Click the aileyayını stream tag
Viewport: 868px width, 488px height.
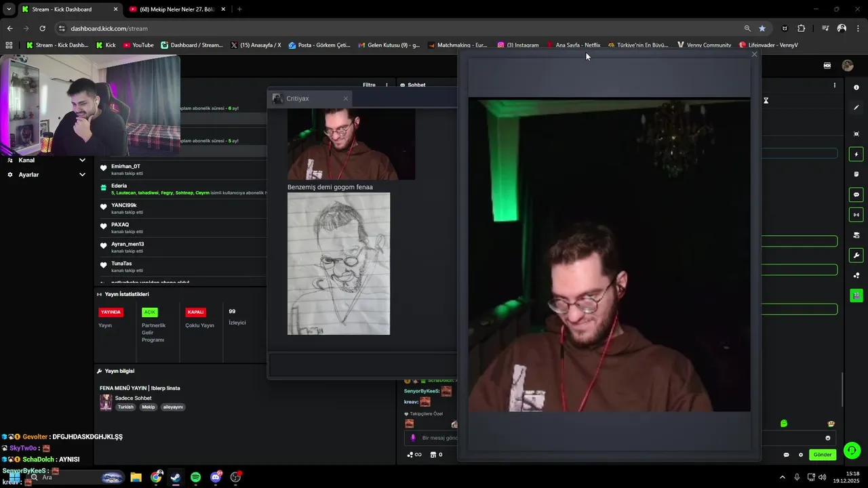[x=173, y=407]
